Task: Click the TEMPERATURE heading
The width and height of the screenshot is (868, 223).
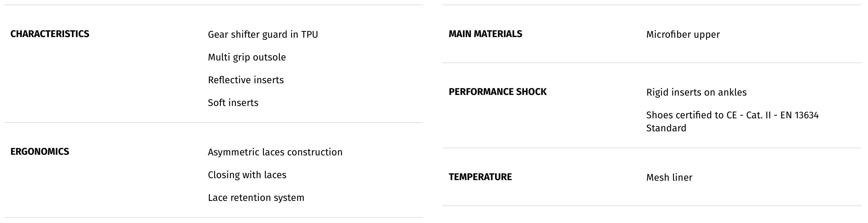Action: click(x=480, y=177)
